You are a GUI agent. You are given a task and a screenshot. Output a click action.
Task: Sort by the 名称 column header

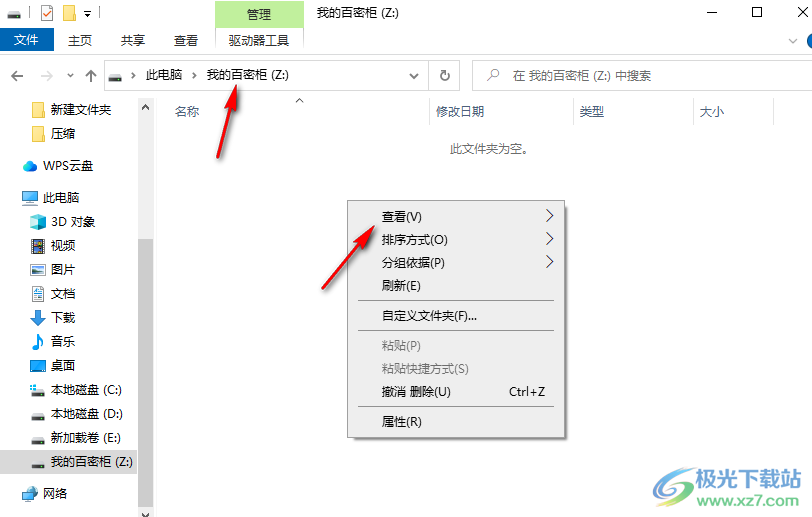187,111
